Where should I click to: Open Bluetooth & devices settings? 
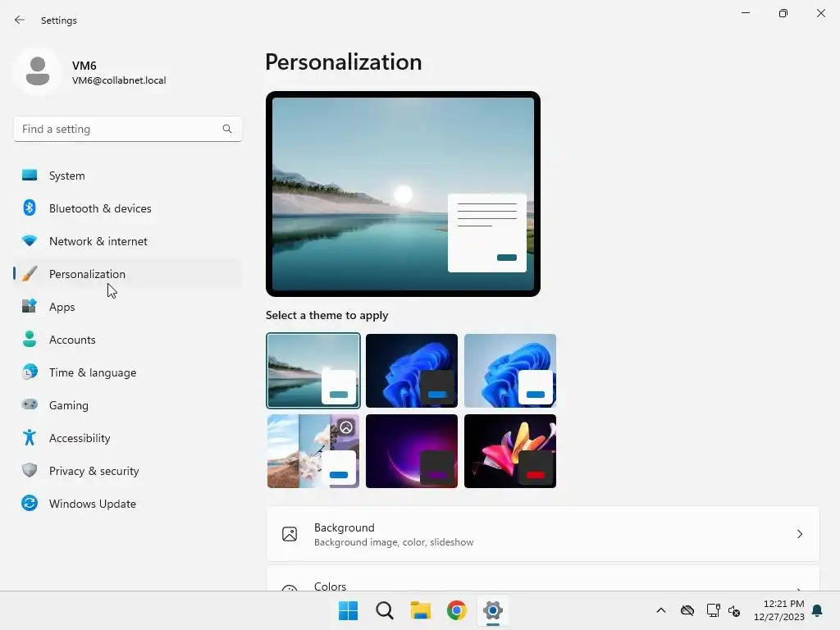[x=128, y=208]
